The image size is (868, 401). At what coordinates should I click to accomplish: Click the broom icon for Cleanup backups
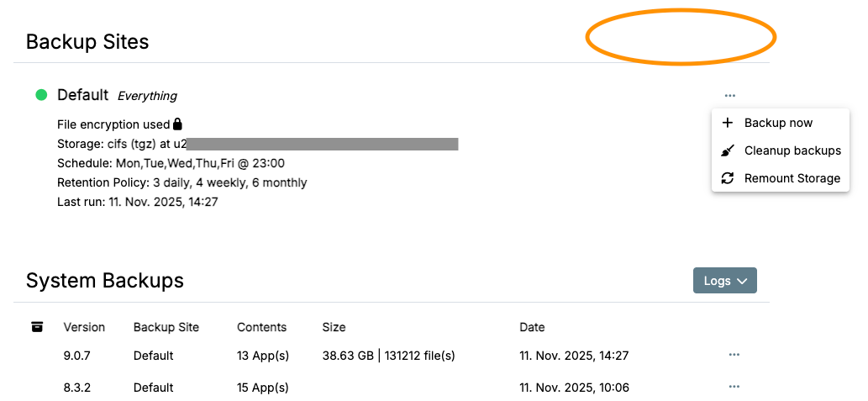click(x=728, y=150)
